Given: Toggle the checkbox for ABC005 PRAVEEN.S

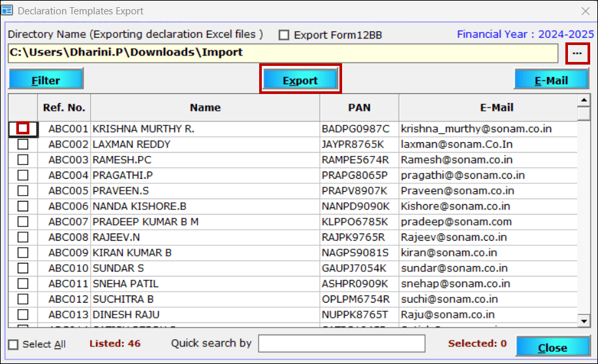Looking at the screenshot, I should pos(23,190).
